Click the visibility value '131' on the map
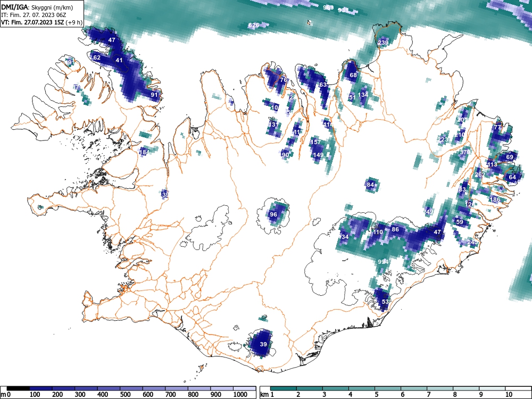This screenshot has width=532, height=399. pos(273,124)
